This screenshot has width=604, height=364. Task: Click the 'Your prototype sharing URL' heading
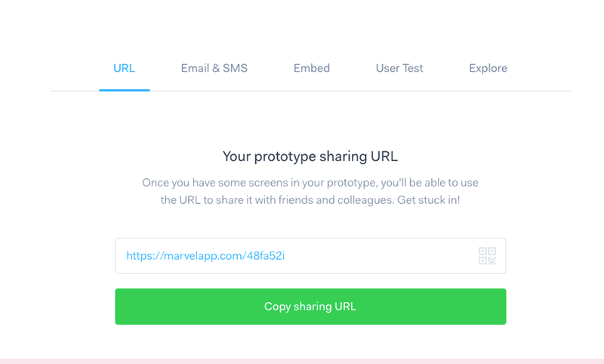(310, 156)
